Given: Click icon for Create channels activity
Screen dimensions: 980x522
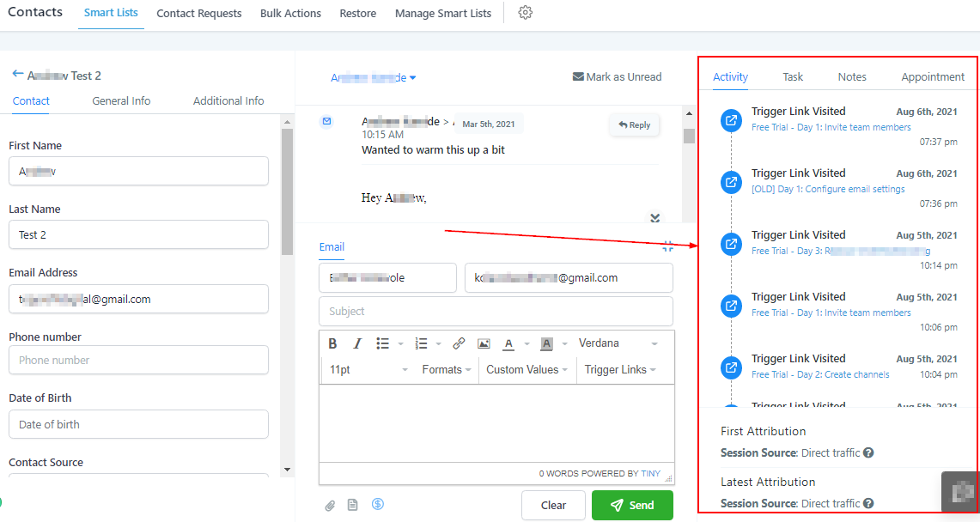Looking at the screenshot, I should [x=731, y=367].
